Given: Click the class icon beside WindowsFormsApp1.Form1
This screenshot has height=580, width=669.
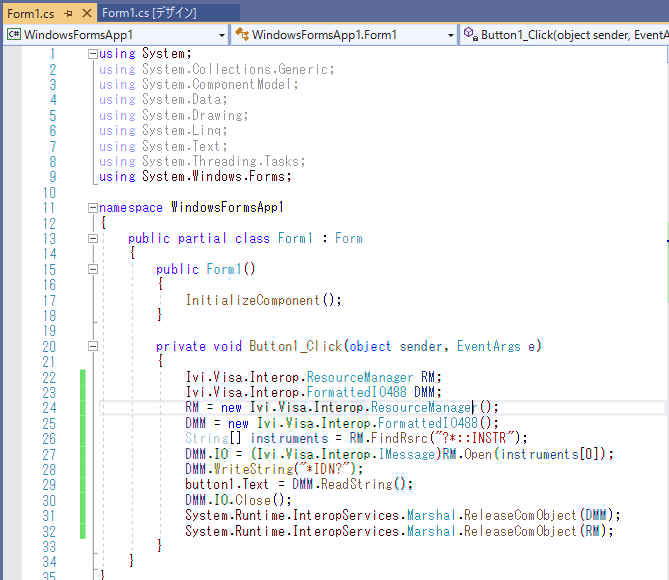Looking at the screenshot, I should (242, 34).
